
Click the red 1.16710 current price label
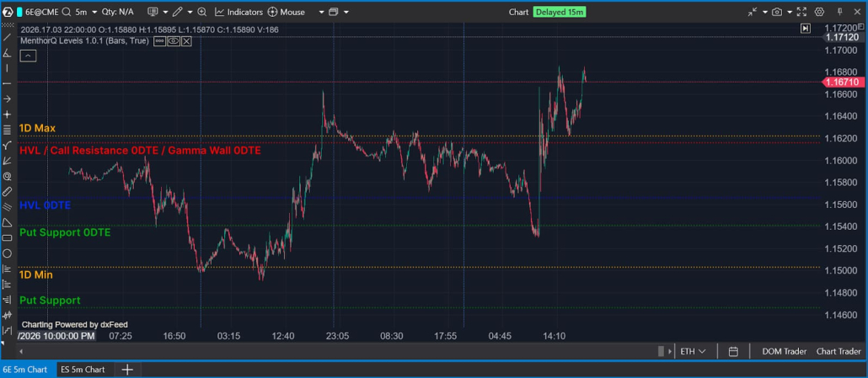pyautogui.click(x=842, y=82)
